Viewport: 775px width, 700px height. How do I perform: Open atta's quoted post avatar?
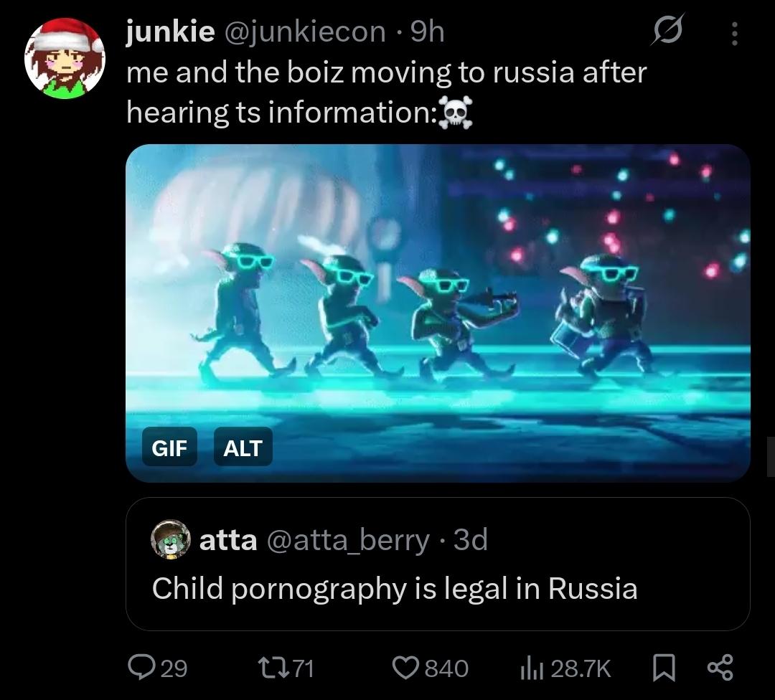pos(170,539)
